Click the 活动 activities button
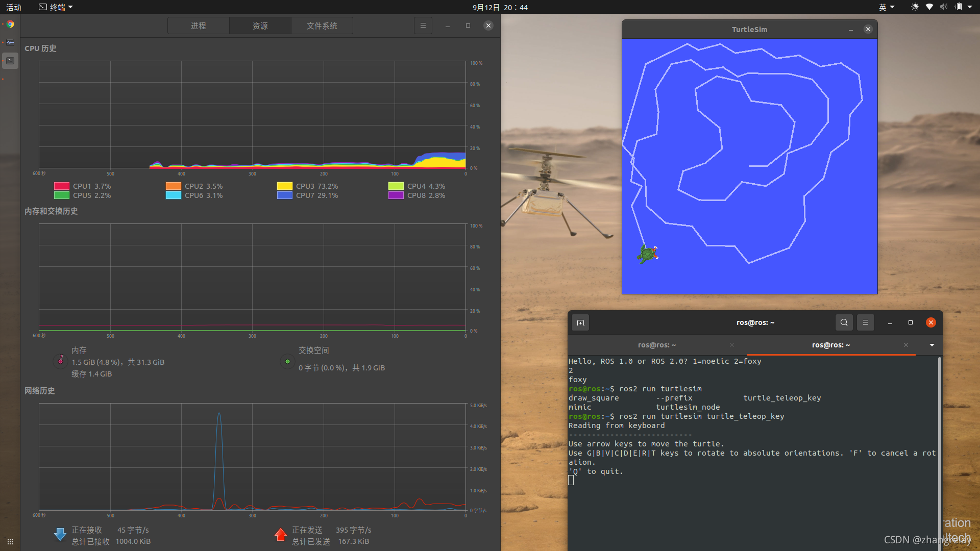 [x=14, y=7]
